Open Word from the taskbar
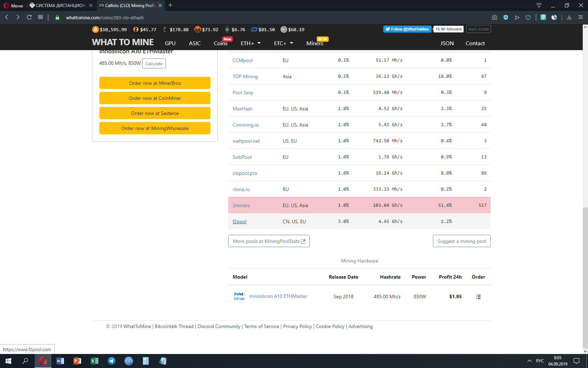Screen dimensions: 588x368 [x=60, y=361]
